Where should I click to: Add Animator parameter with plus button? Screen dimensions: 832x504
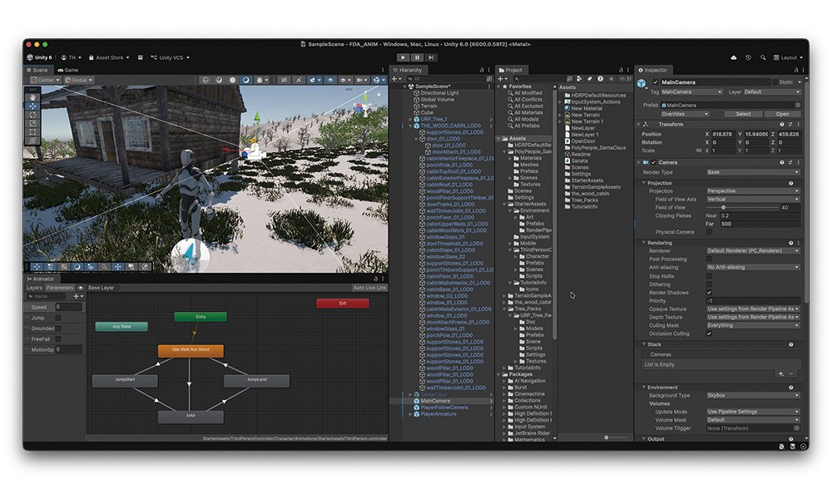(77, 296)
